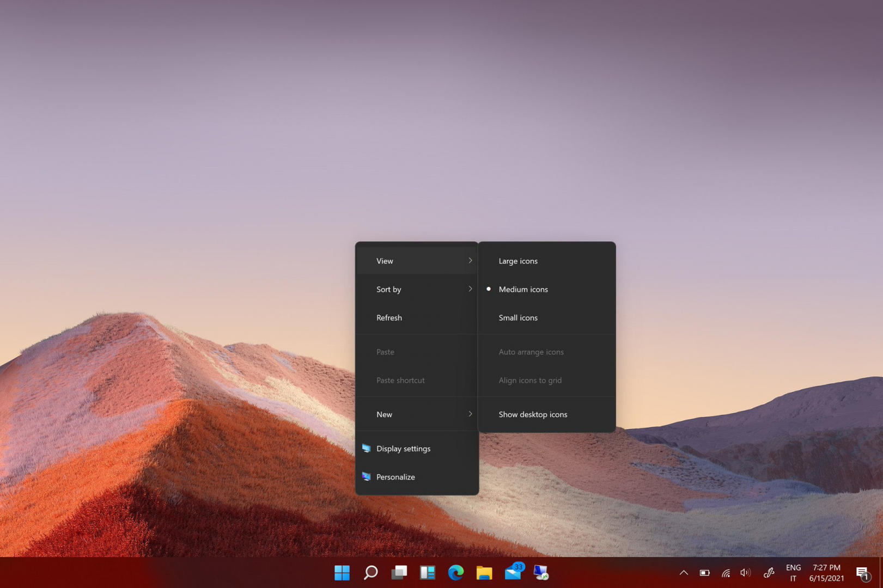Viewport: 883px width, 588px height.
Task: Show hidden system tray icons chevron
Action: (684, 573)
